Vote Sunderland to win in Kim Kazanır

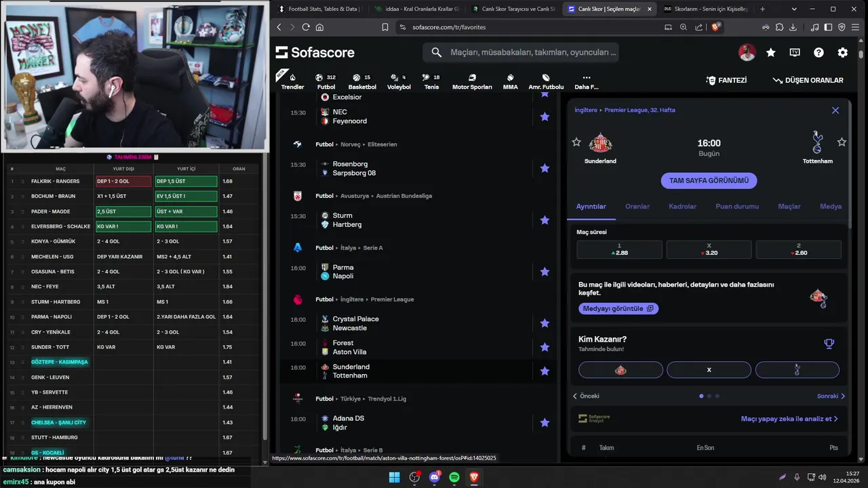(620, 370)
